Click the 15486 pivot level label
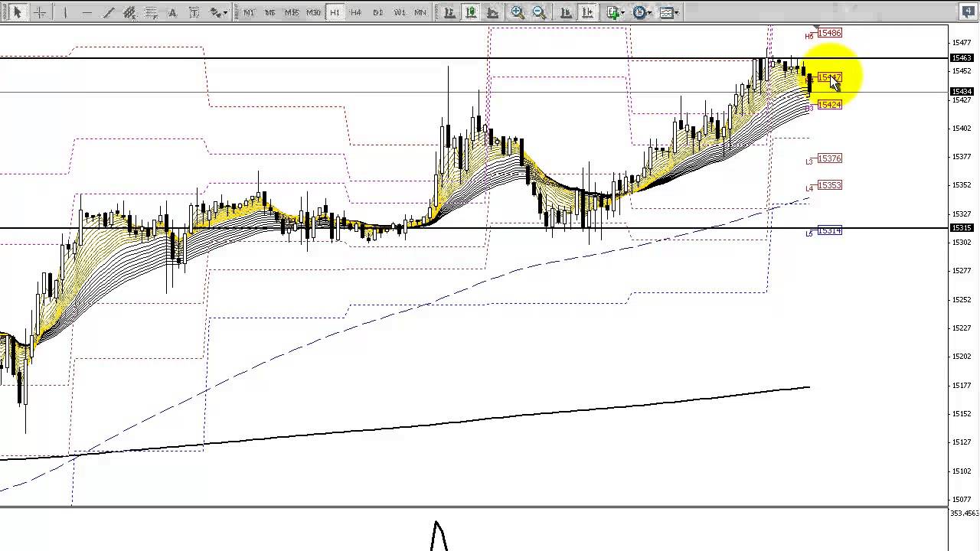980x551 pixels. 829,33
